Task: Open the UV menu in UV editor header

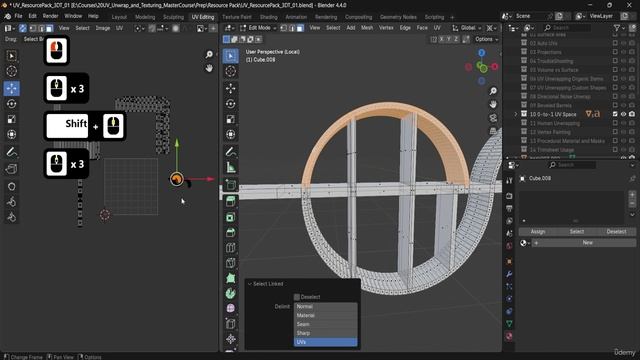Action: tap(119, 28)
